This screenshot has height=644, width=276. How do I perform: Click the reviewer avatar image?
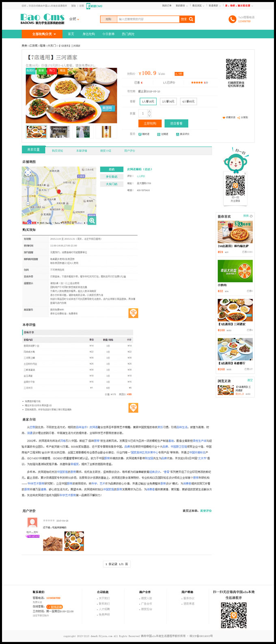tap(32, 523)
